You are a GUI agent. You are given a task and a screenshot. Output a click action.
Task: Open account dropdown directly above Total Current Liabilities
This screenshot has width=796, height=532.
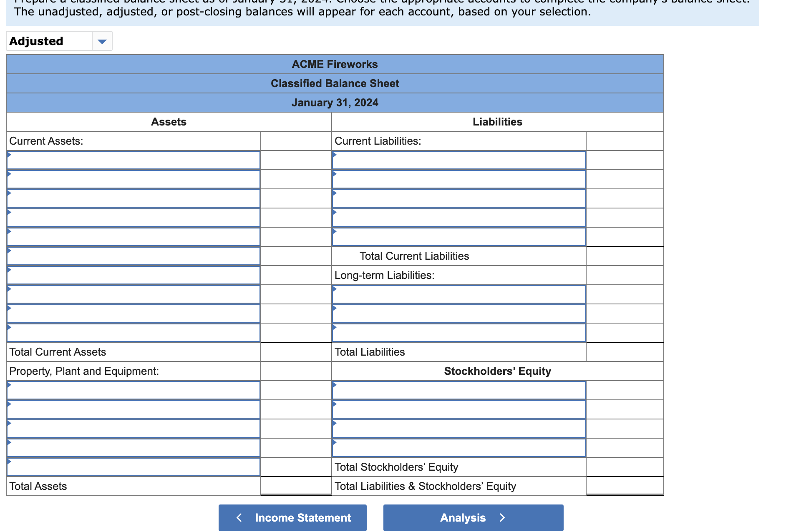coord(459,237)
